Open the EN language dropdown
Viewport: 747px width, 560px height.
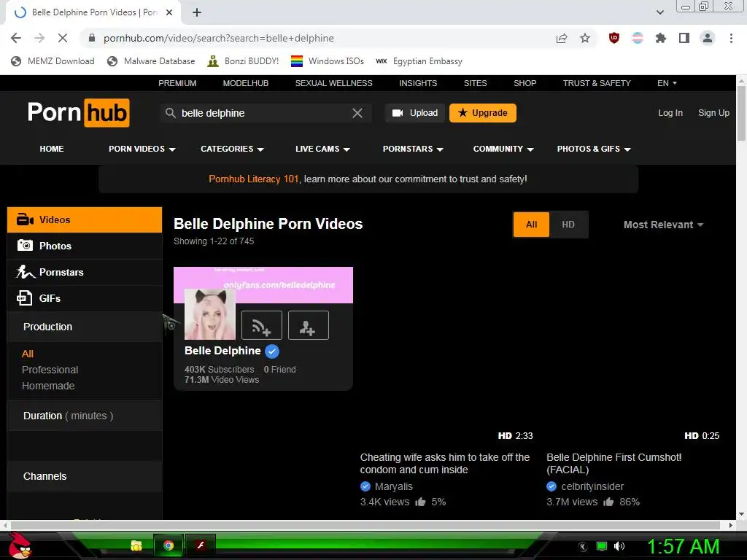[667, 83]
